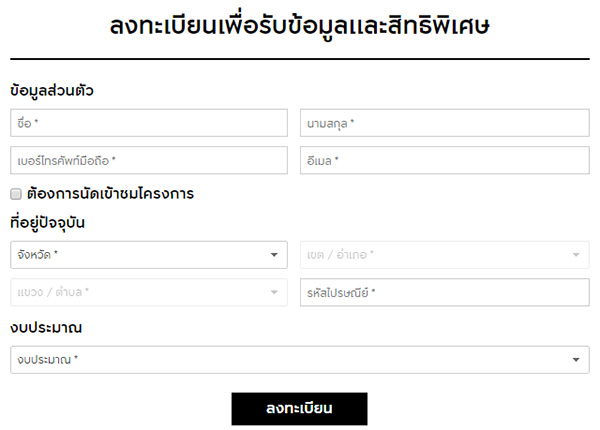
Task: Click the ต้องการนัดเข้าชมโครงการ label text
Action: (x=110, y=194)
